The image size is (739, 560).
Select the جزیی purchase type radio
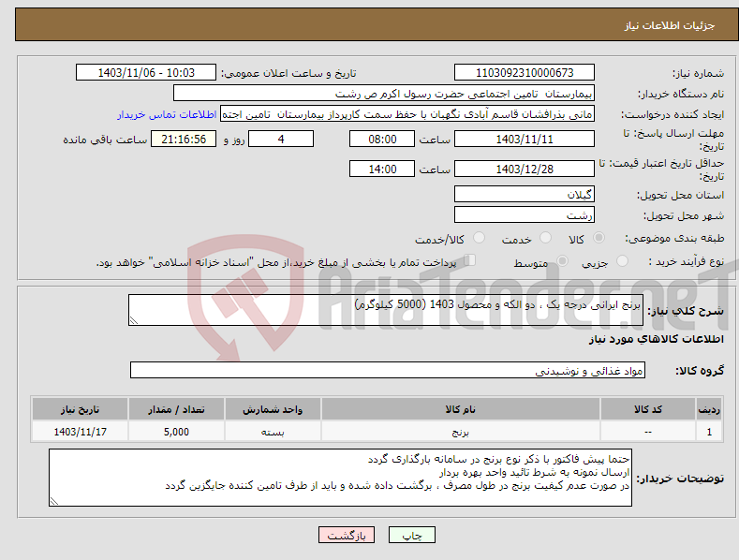622,261
